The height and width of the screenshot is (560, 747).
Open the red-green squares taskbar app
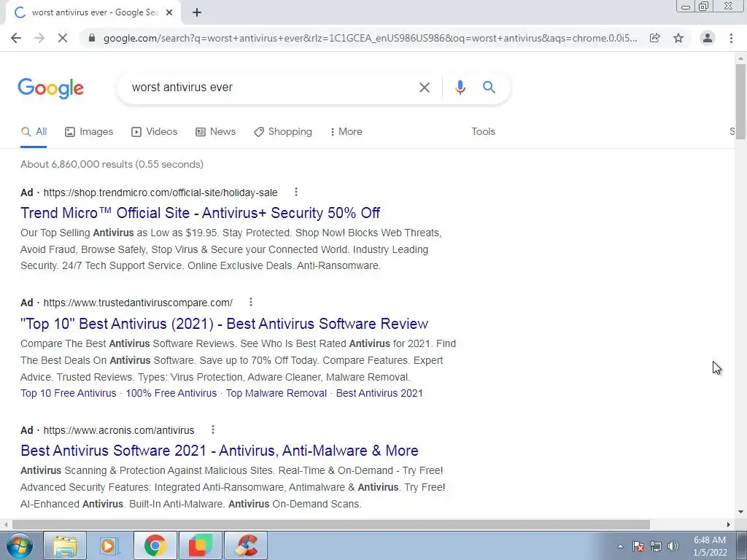(200, 545)
